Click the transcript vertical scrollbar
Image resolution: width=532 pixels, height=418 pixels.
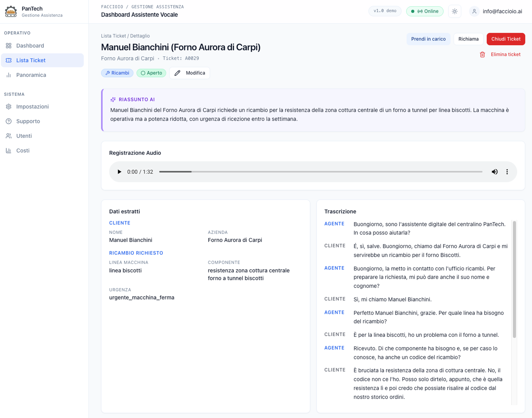(x=514, y=279)
